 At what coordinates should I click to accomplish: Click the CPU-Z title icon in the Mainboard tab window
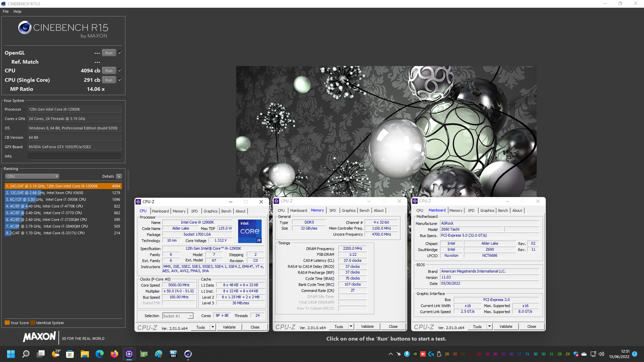coord(415,201)
